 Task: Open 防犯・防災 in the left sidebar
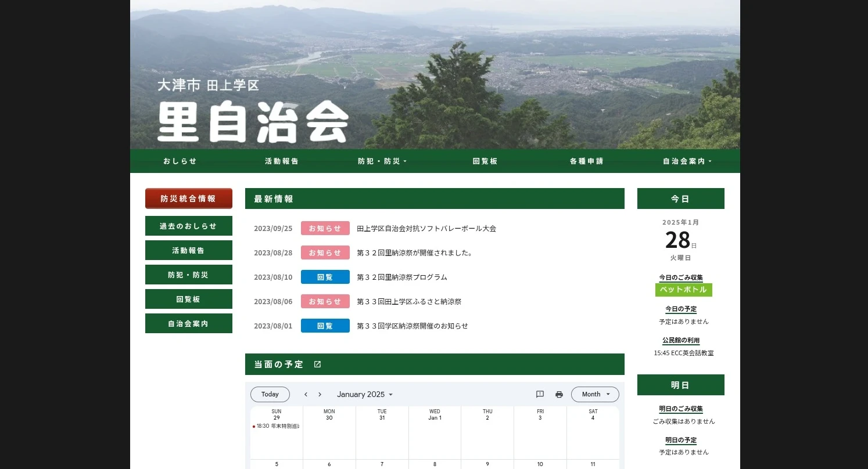coord(189,275)
